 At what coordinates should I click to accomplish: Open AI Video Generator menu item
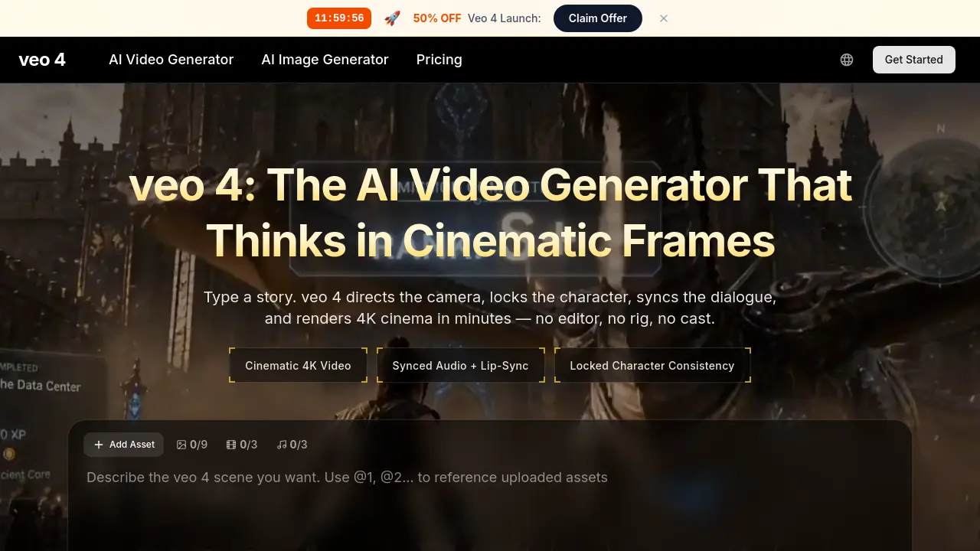[x=171, y=60]
